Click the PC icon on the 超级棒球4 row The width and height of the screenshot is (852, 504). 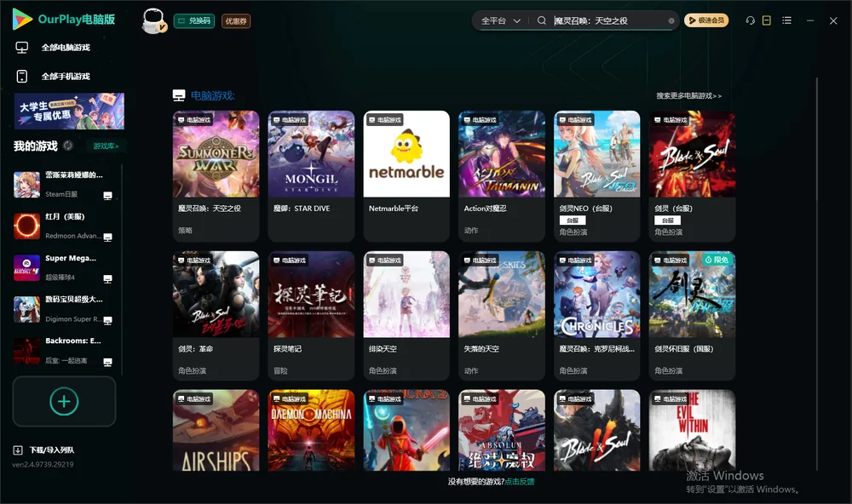107,278
